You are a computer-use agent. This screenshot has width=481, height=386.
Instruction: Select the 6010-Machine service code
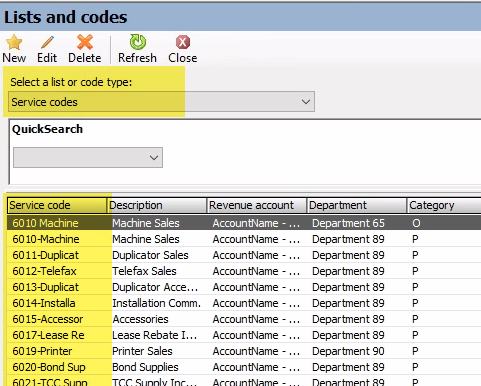(x=46, y=239)
